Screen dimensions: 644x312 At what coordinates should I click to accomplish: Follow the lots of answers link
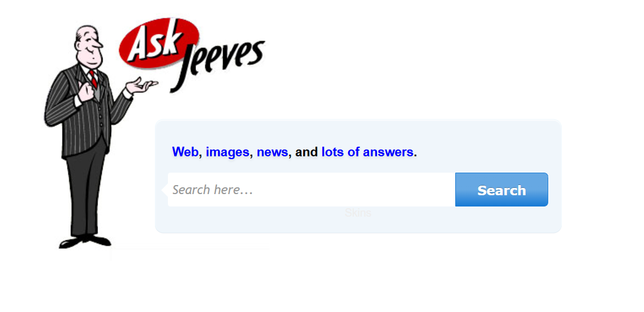click(x=367, y=152)
